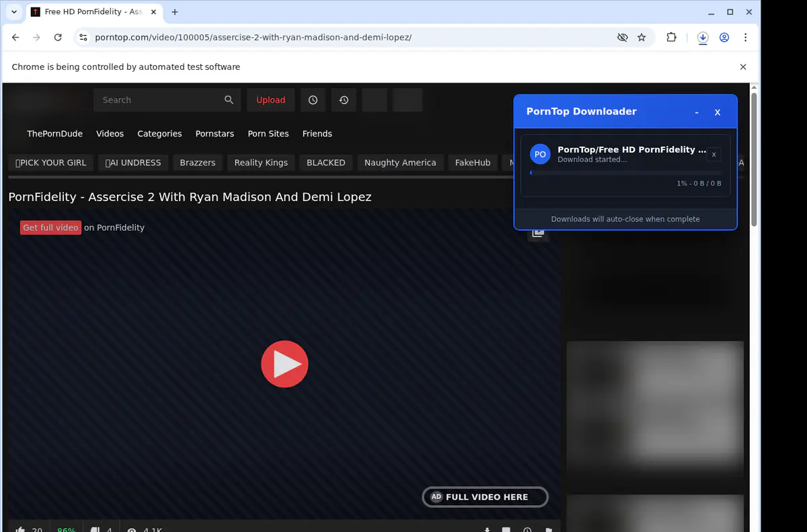The image size is (807, 532).
Task: Click thumbs-down dislike icon under video
Action: pos(95,530)
